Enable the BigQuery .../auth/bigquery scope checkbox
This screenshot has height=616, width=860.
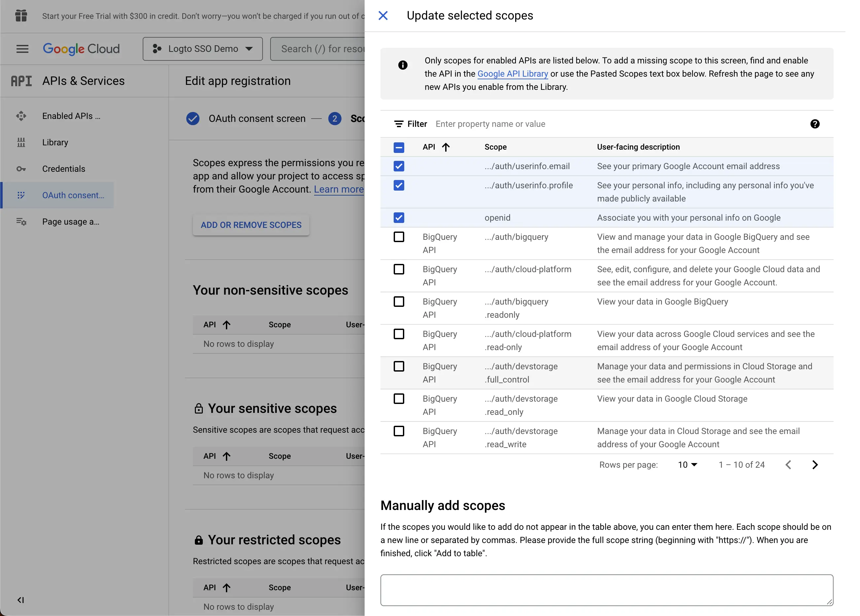[x=399, y=237]
